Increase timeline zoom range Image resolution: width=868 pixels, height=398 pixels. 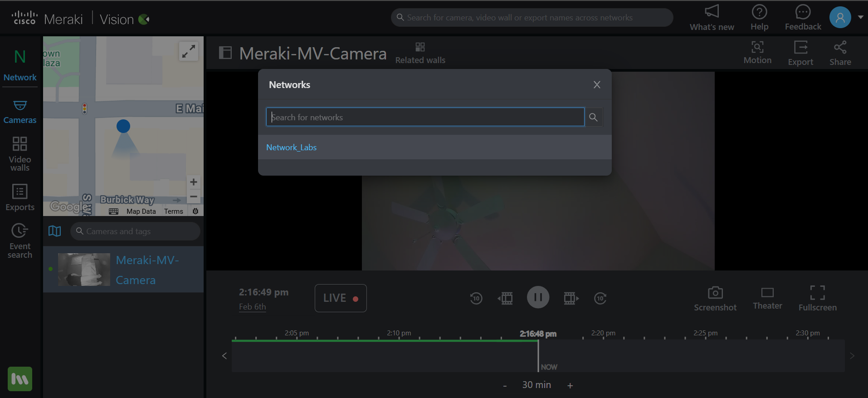(570, 386)
